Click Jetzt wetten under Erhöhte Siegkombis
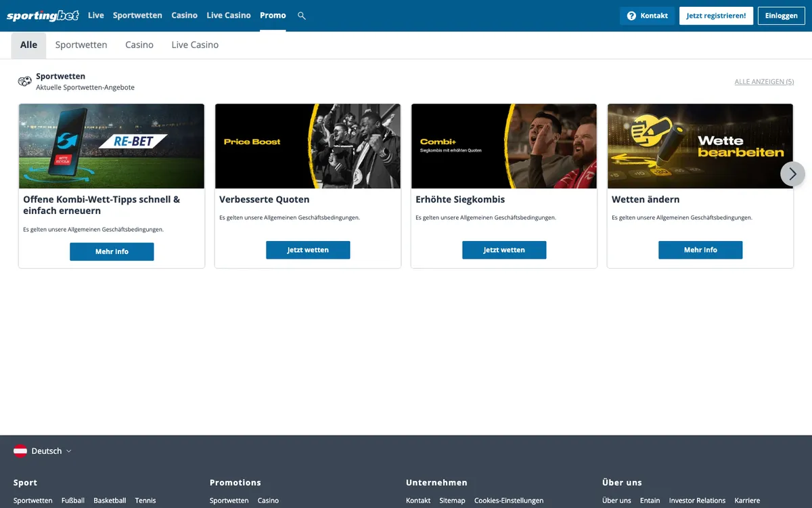812x508 pixels. coord(504,250)
